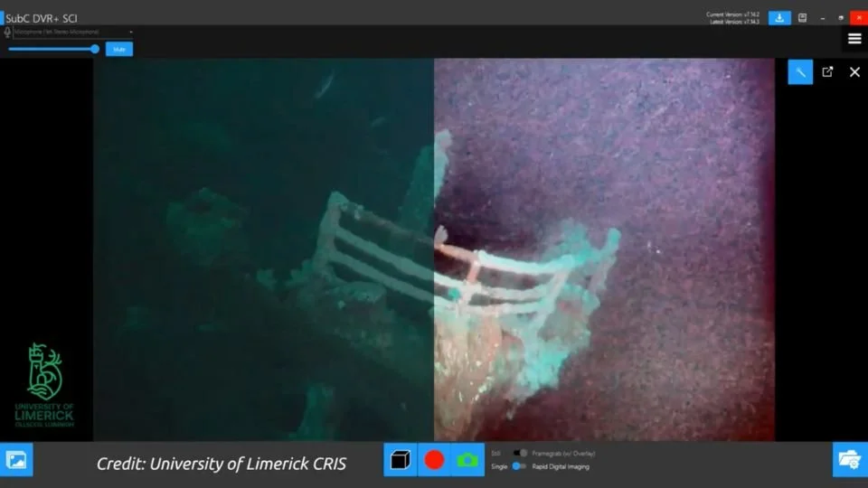Click the Current Version text

click(732, 14)
